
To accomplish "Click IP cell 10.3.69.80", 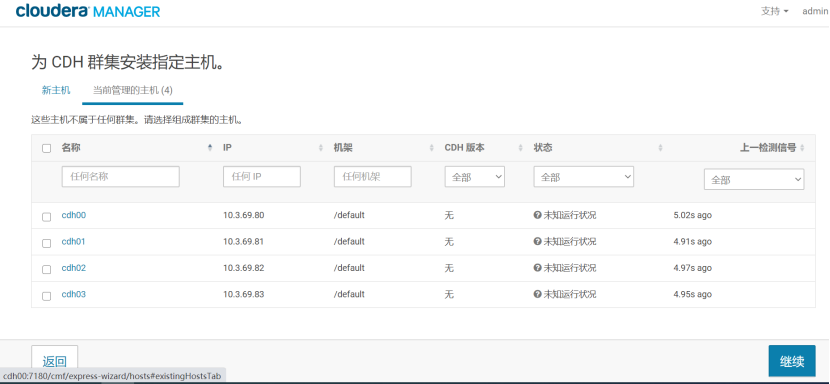I will click(243, 215).
